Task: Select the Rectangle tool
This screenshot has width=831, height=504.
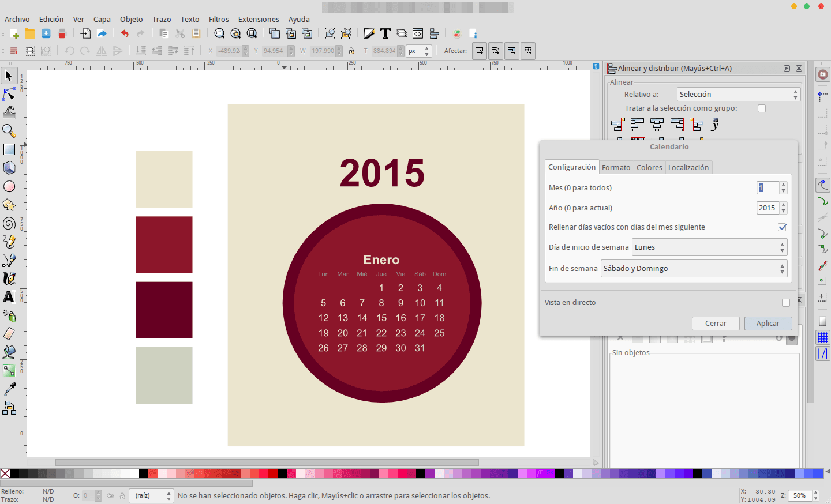Action: click(x=9, y=149)
